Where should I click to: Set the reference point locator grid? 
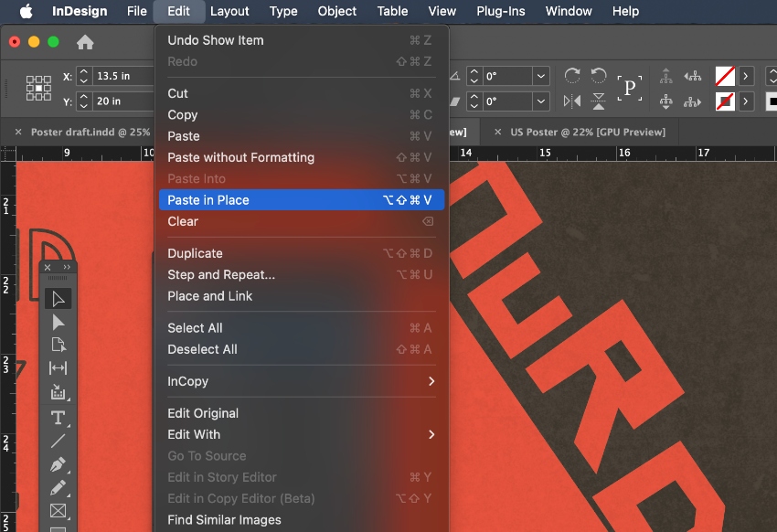click(x=38, y=88)
